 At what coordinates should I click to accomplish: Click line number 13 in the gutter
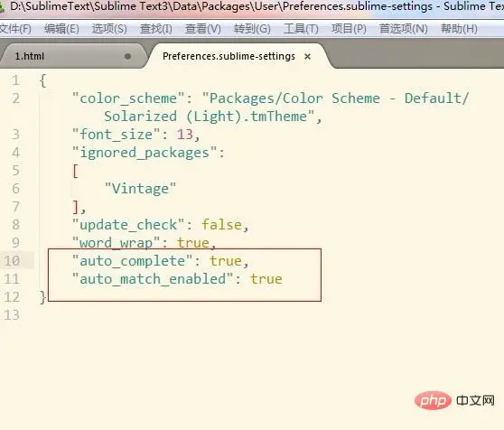pyautogui.click(x=13, y=315)
